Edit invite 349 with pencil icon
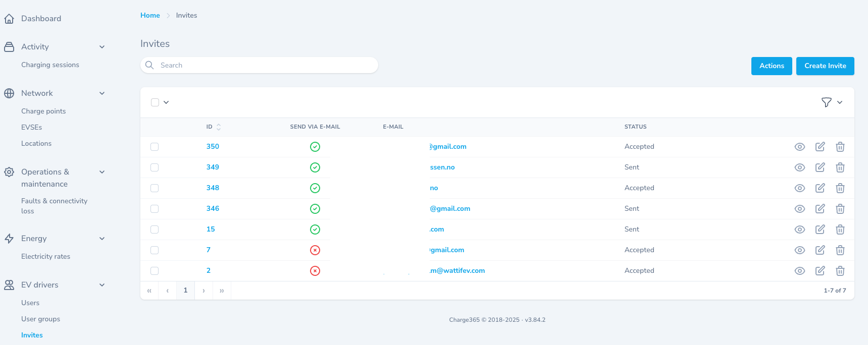 click(820, 167)
